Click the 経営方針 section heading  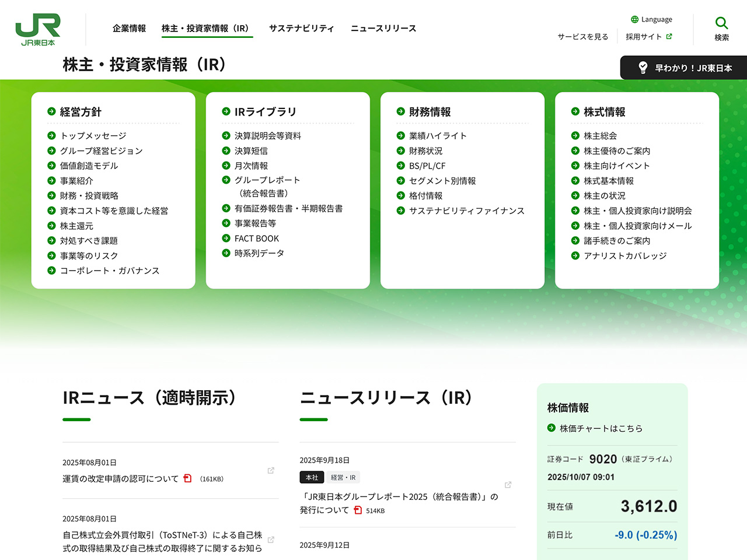click(81, 112)
